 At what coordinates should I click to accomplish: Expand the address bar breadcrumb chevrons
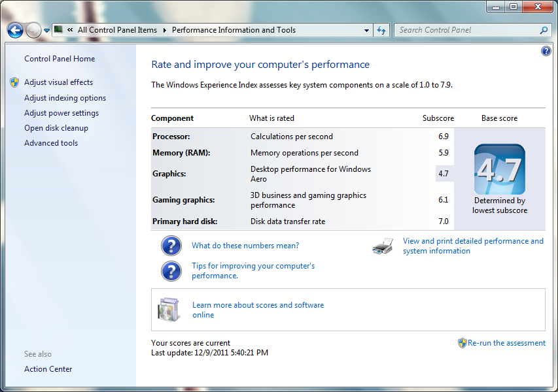pyautogui.click(x=70, y=30)
